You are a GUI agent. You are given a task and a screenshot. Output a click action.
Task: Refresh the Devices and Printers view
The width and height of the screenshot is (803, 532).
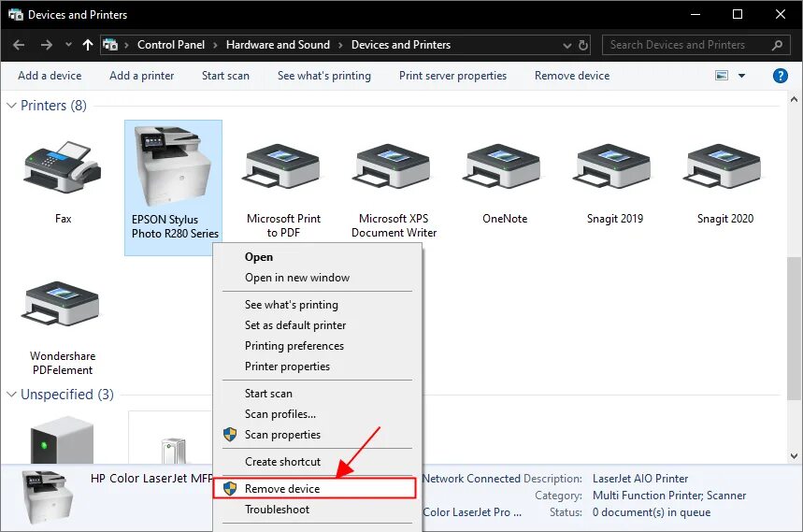coord(582,45)
